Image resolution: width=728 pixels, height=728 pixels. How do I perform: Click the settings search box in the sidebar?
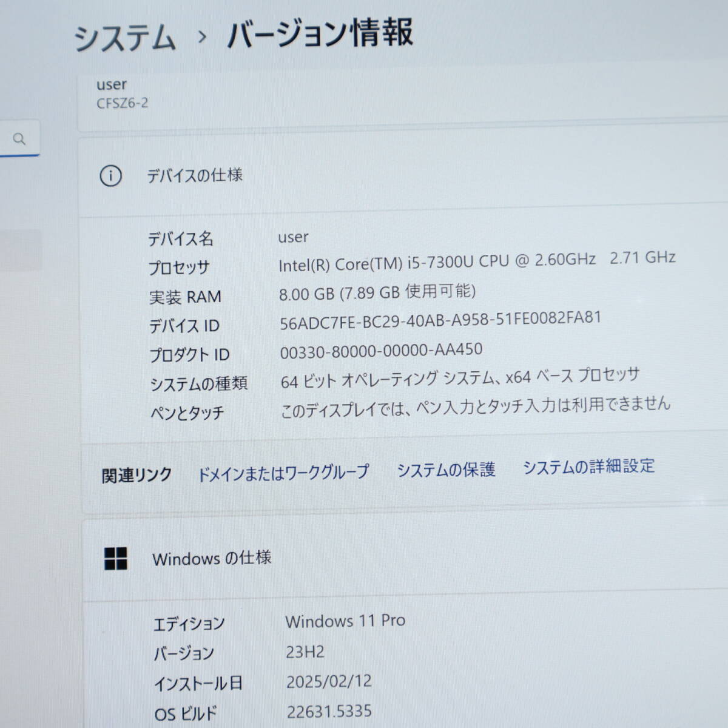tap(19, 139)
